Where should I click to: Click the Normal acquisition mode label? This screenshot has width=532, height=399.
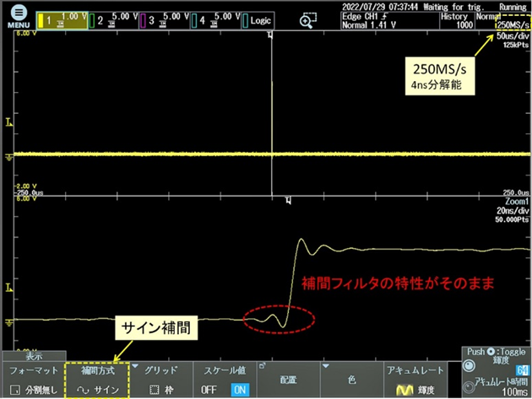[x=488, y=16]
